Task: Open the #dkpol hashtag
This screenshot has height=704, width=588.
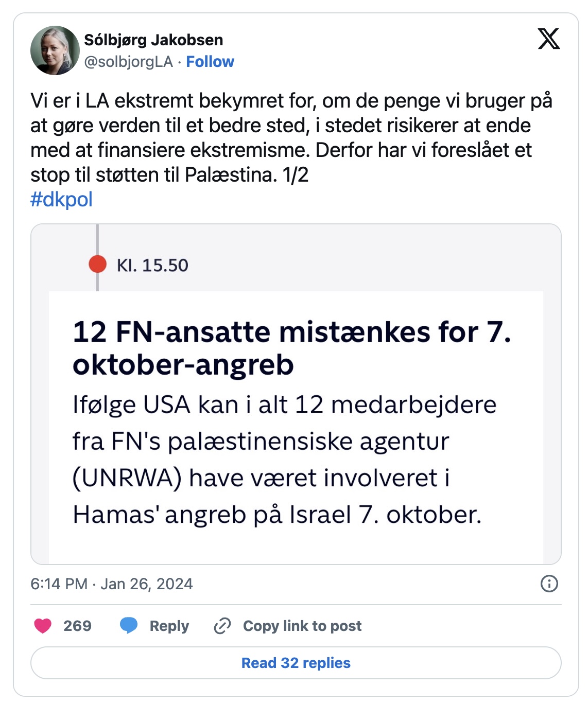Action: point(61,200)
